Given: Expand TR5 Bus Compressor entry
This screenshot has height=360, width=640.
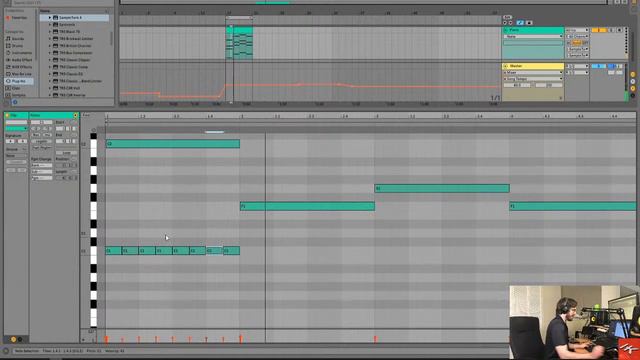Looking at the screenshot, I should click(50, 53).
